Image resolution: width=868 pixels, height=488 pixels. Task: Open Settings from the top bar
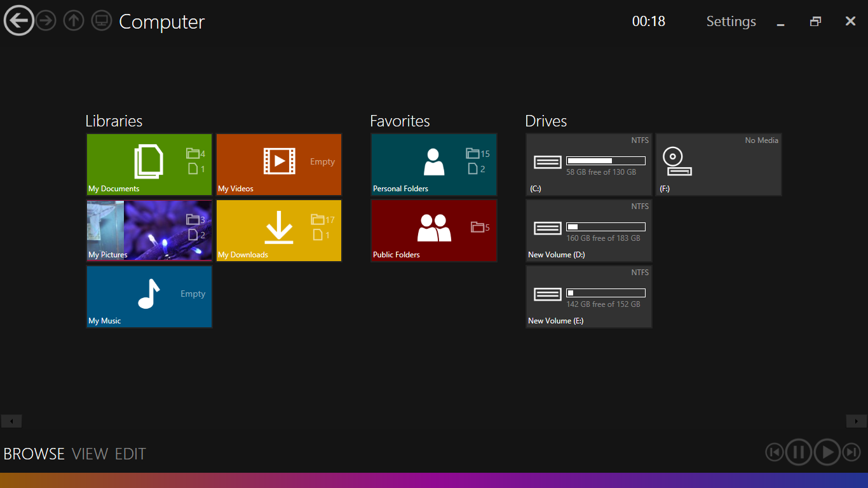pyautogui.click(x=731, y=22)
